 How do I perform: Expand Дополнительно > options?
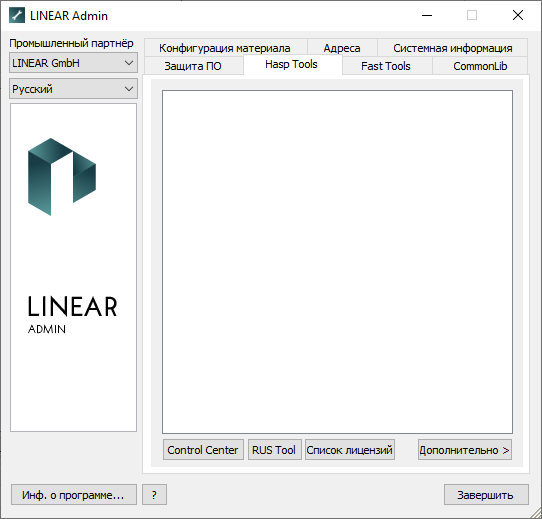pos(465,450)
